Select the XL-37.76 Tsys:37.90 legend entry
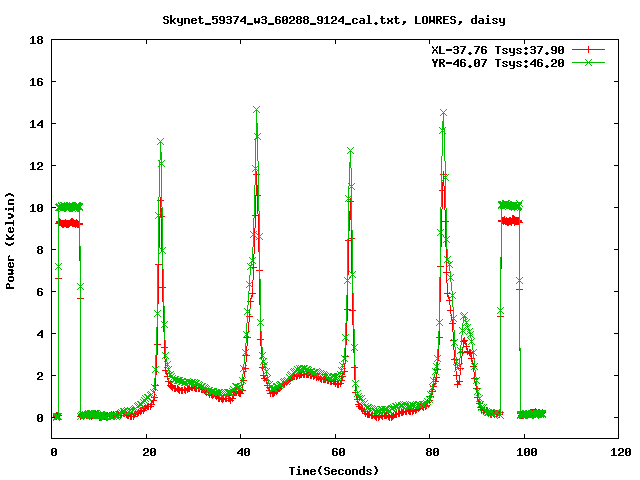640x480 pixels. (498, 50)
